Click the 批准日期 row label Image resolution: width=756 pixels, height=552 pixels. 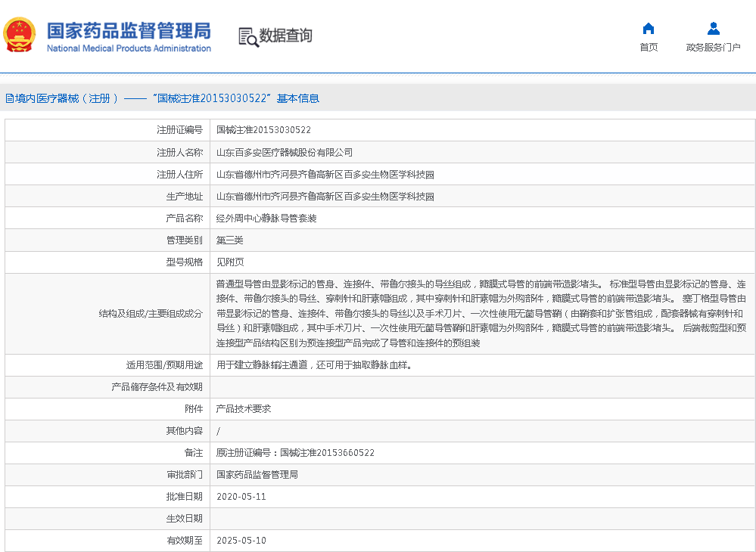click(184, 497)
